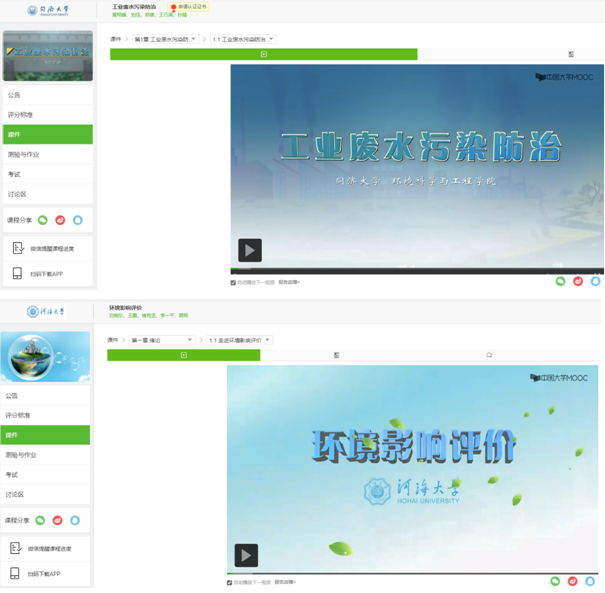Open scan-to-download APP in Hohai sidebar
The width and height of the screenshot is (605, 593).
[45, 574]
